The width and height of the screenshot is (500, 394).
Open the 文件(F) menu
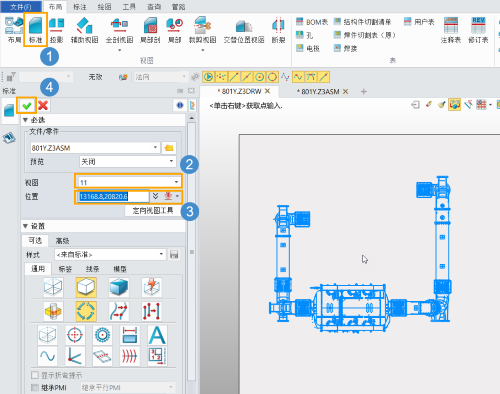click(x=21, y=7)
